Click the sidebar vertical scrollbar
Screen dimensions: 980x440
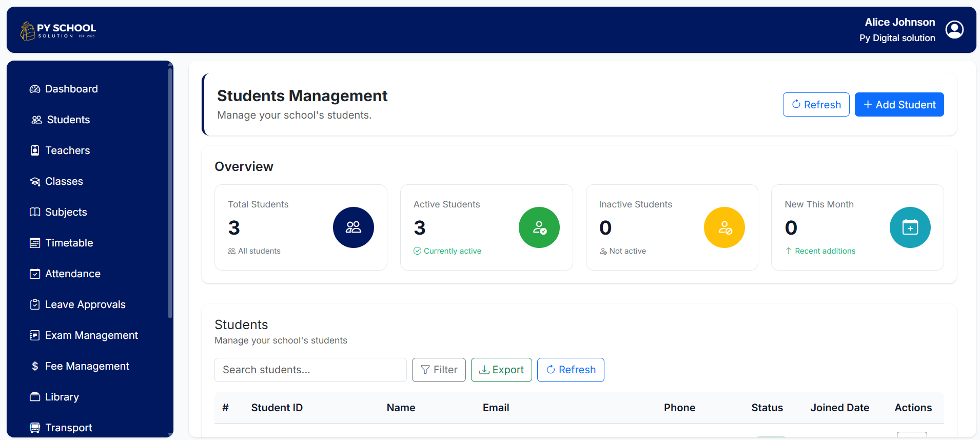(x=170, y=193)
